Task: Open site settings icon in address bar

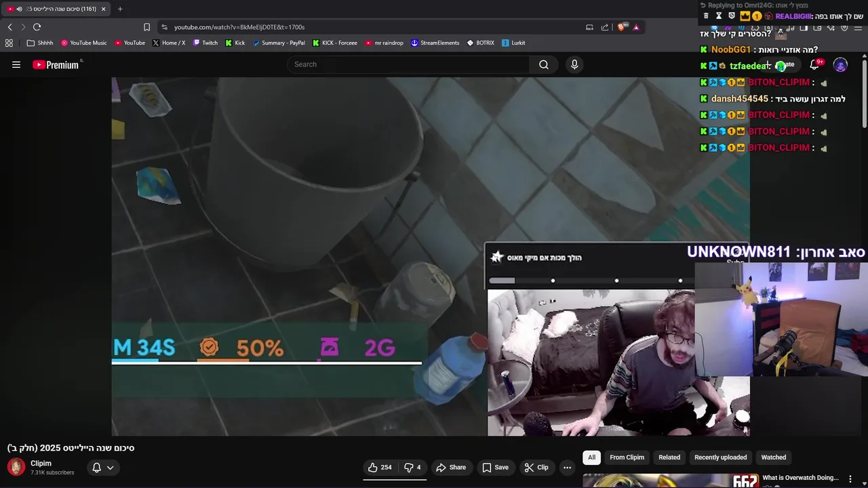Action: (164, 27)
